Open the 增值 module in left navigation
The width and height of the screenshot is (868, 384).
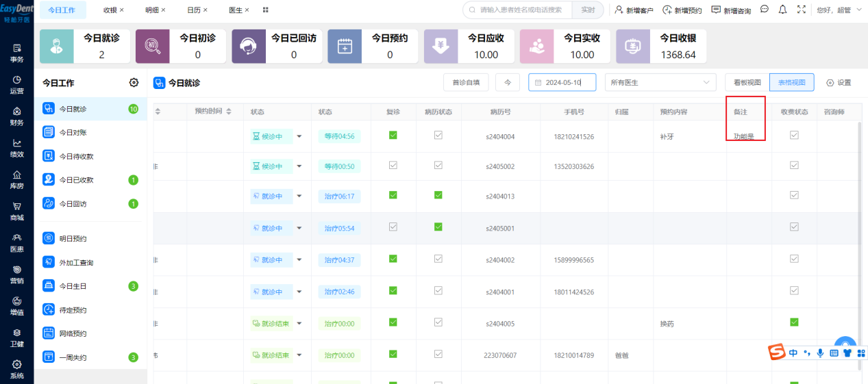coord(16,306)
